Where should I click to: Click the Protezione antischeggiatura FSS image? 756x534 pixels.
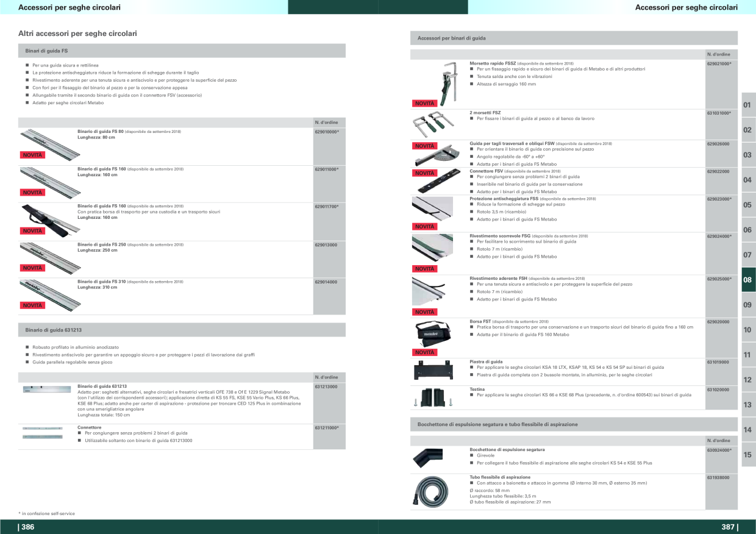pyautogui.click(x=433, y=209)
